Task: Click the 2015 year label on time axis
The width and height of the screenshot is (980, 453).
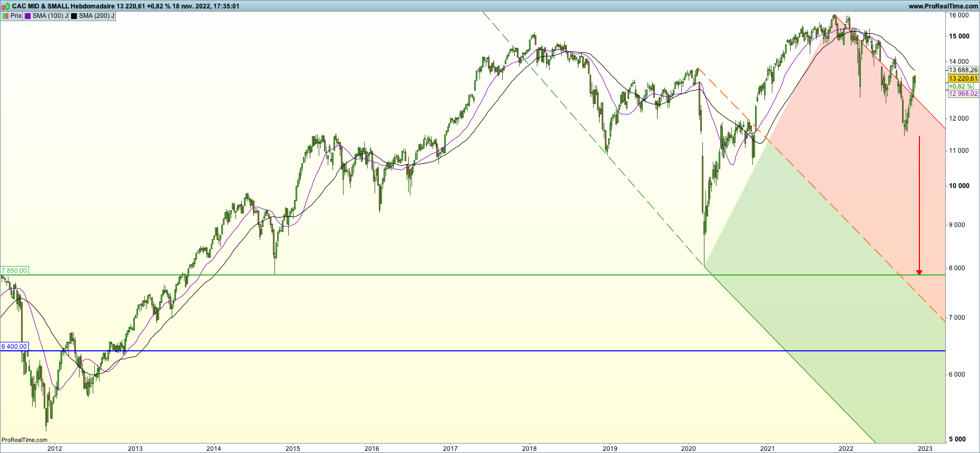Action: (293, 449)
